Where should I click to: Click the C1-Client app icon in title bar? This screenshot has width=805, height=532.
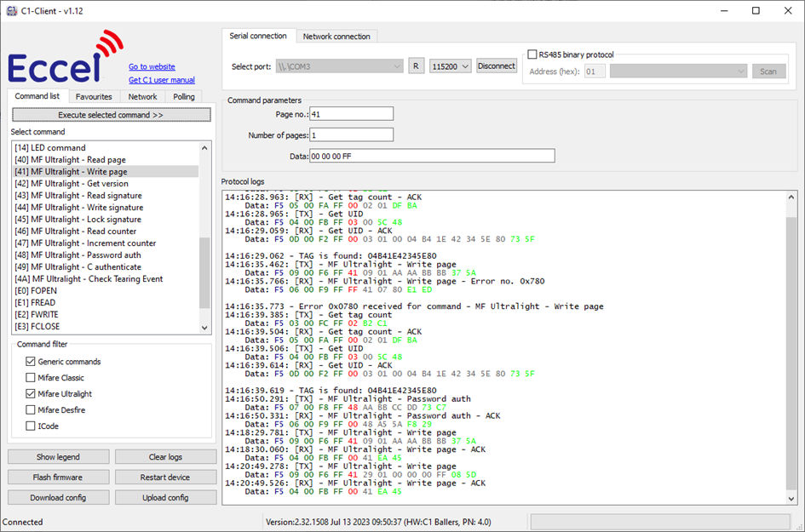click(x=11, y=10)
